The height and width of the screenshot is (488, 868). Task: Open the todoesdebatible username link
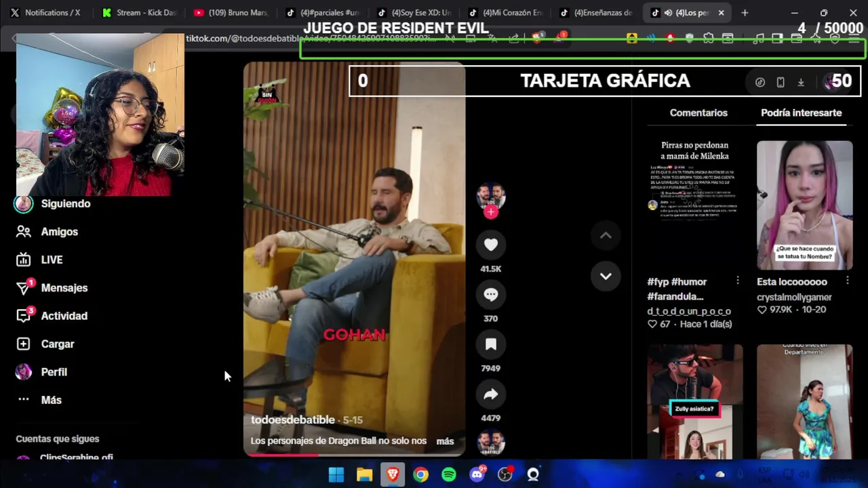(293, 420)
